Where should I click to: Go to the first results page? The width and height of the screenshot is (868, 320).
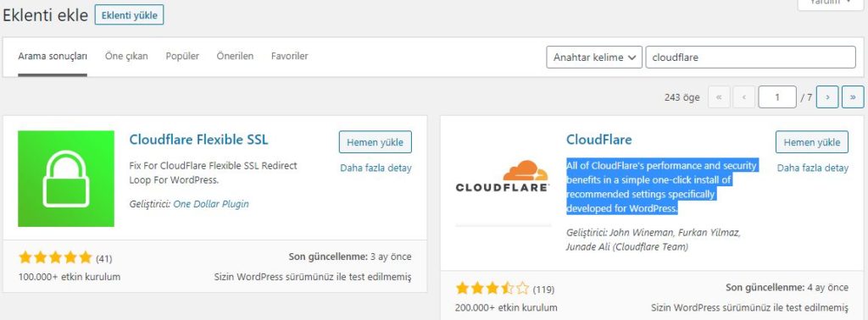pyautogui.click(x=719, y=97)
